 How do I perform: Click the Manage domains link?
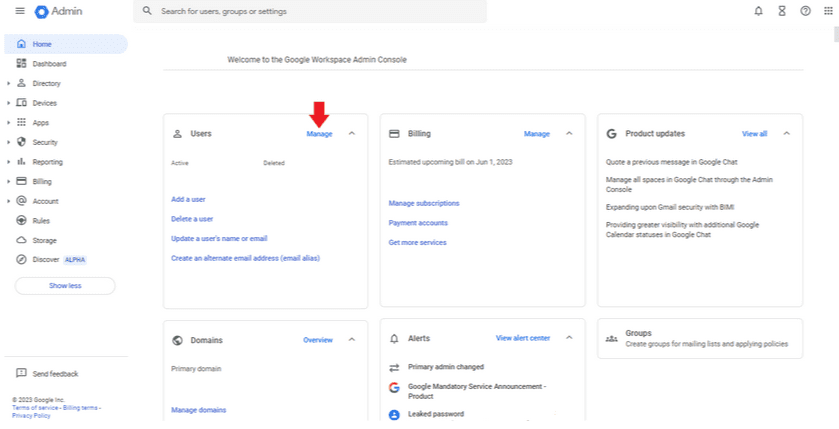199,410
